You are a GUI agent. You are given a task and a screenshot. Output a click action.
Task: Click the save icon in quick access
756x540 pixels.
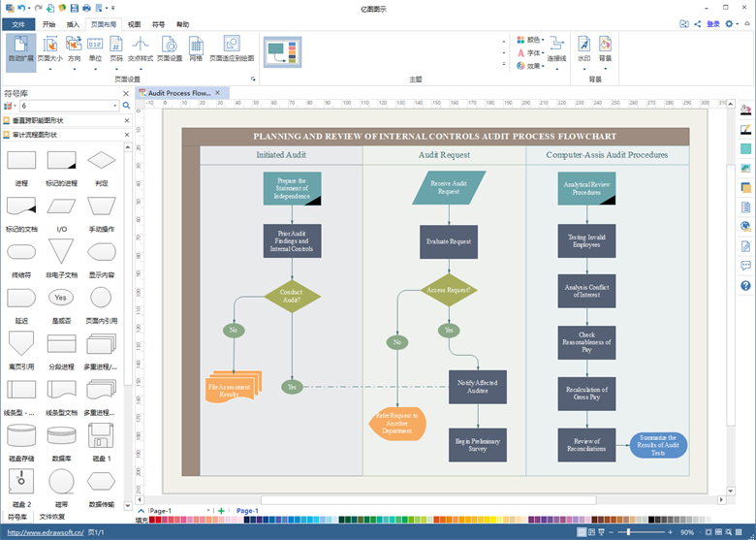pyautogui.click(x=75, y=8)
